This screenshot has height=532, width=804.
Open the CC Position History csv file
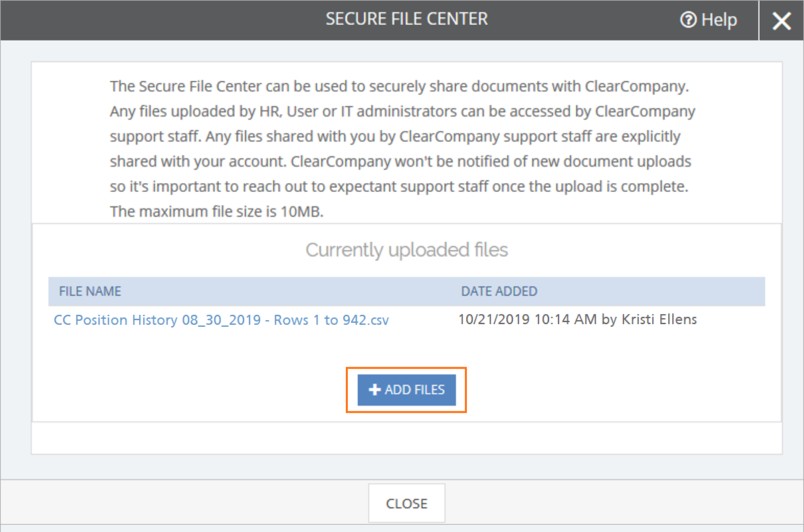221,320
